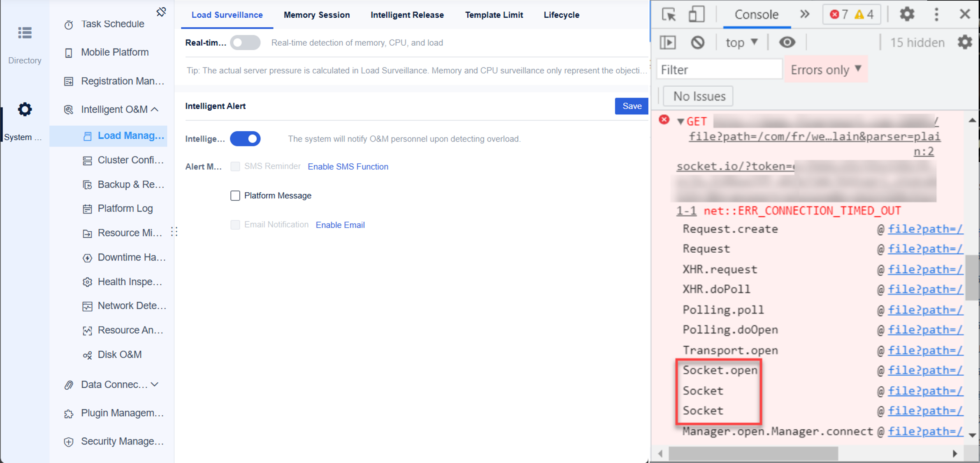Screen dimensions: 980x463
Task: Click the pin icon above sidebar menu
Action: coord(161,12)
